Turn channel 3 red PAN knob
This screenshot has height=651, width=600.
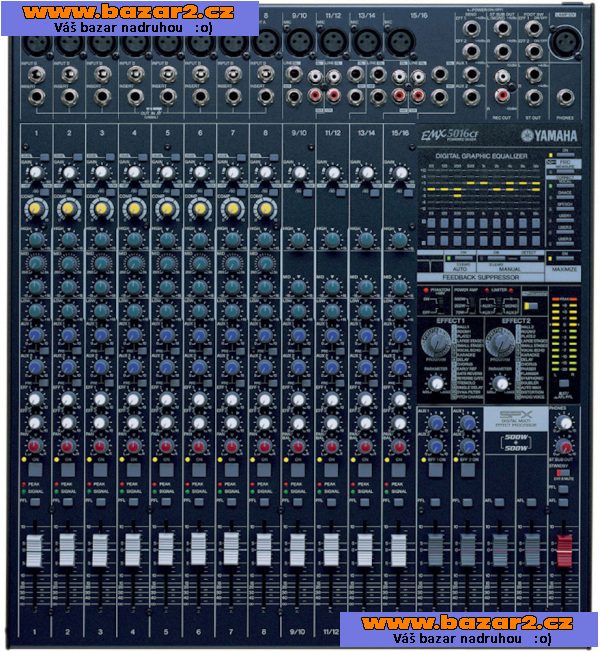click(x=100, y=446)
